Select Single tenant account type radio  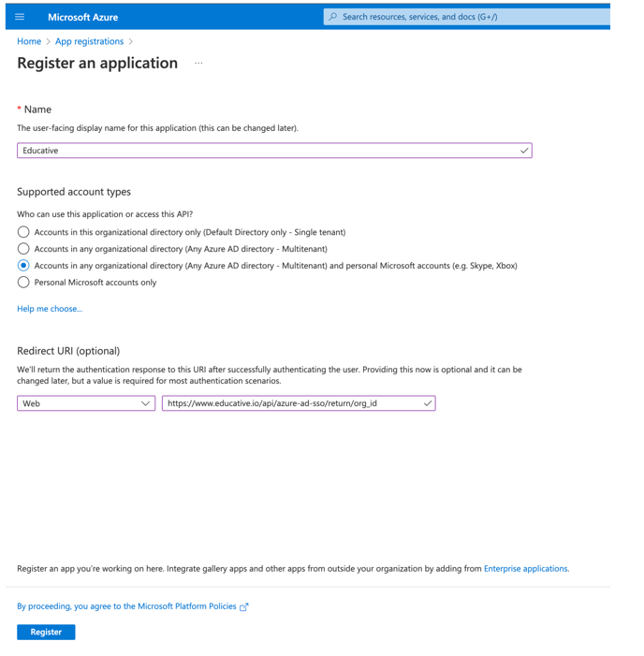[23, 232]
